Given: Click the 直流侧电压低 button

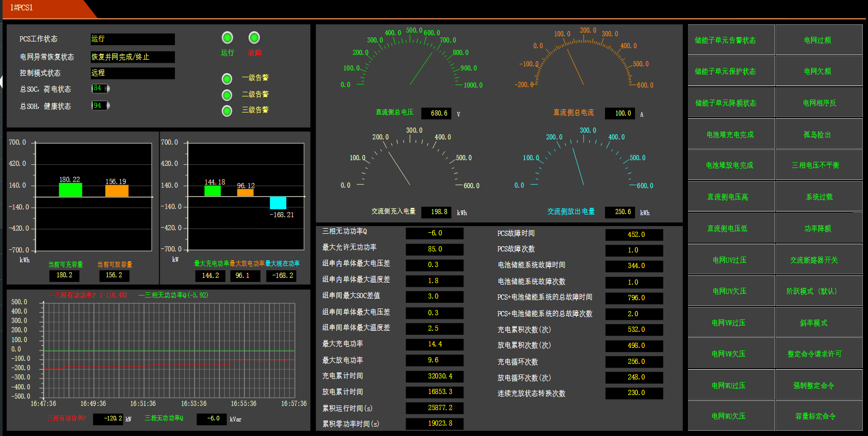Looking at the screenshot, I should [731, 229].
